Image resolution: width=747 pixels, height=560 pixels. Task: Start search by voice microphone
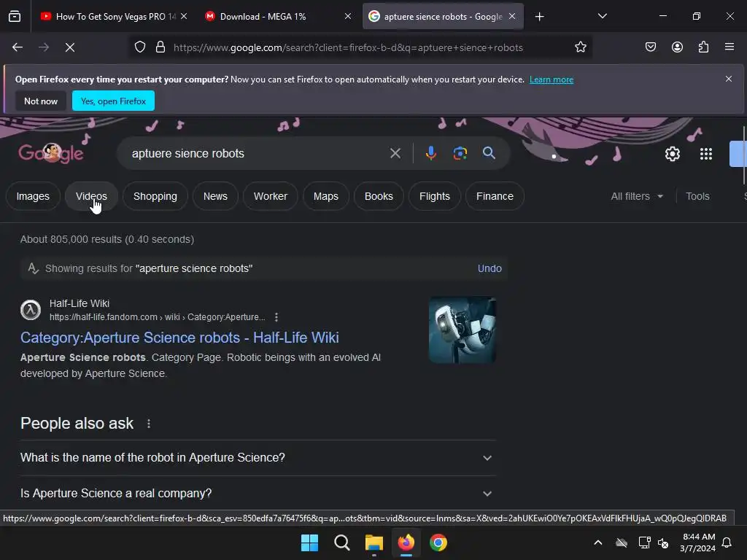click(430, 153)
